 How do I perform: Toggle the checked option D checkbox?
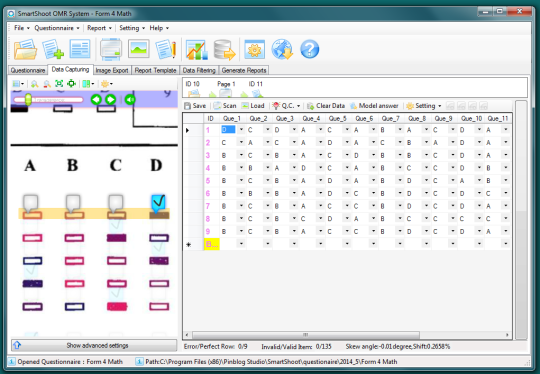[158, 203]
